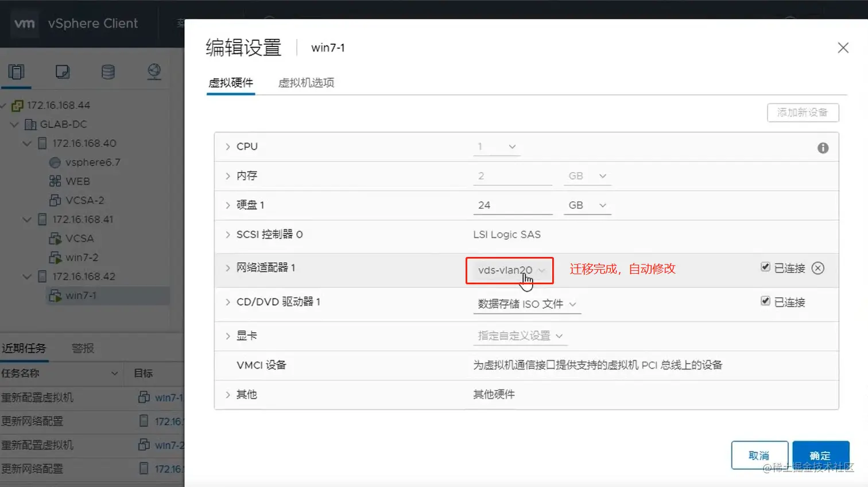This screenshot has width=868, height=487.
Task: Click the vSphere Client title
Action: tap(93, 24)
